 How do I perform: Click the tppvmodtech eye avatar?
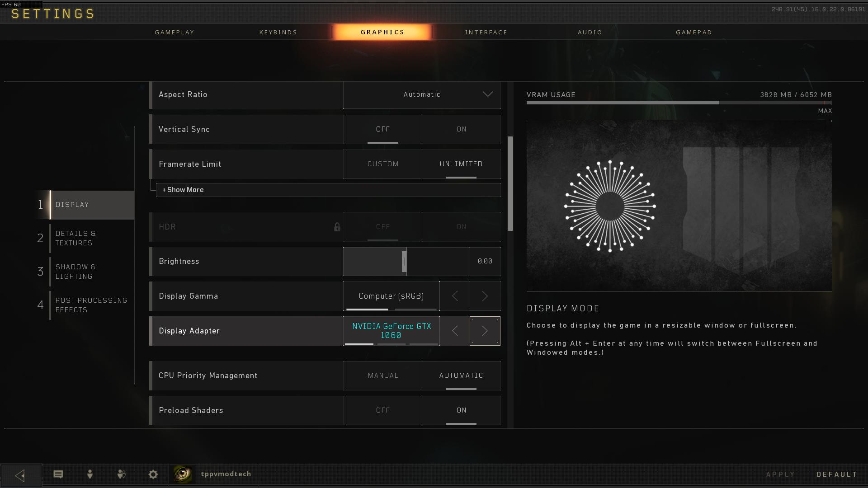click(183, 474)
